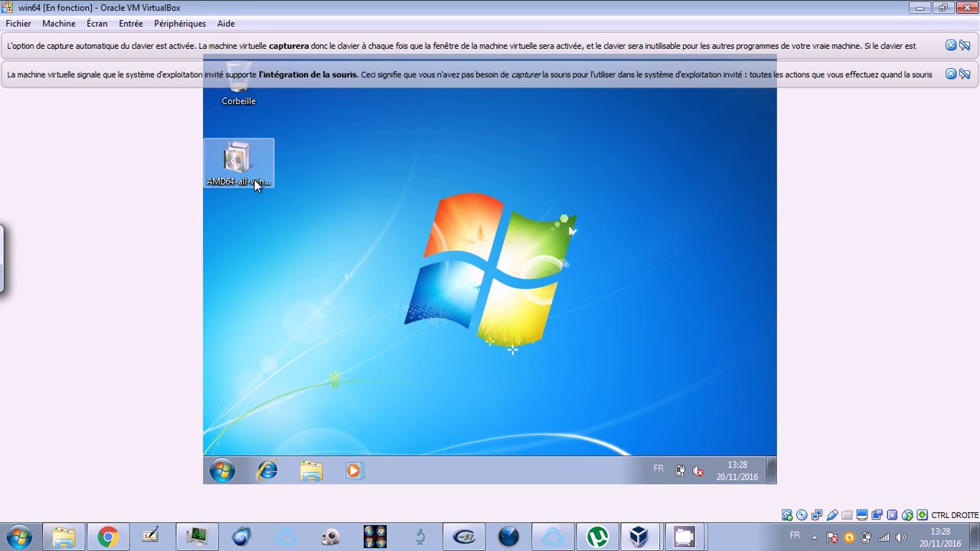Screen dimensions: 980x551
Task: Click VirtualBox hard disk activity indicator
Action: coord(786,515)
